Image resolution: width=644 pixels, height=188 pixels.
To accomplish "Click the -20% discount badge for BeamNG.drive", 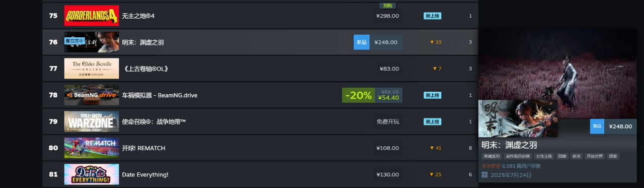I will [358, 95].
